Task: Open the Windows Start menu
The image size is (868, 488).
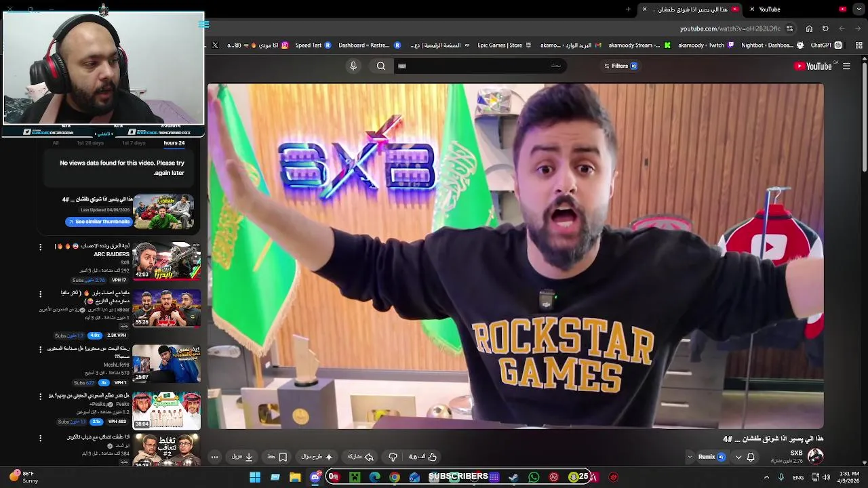Action: click(255, 477)
